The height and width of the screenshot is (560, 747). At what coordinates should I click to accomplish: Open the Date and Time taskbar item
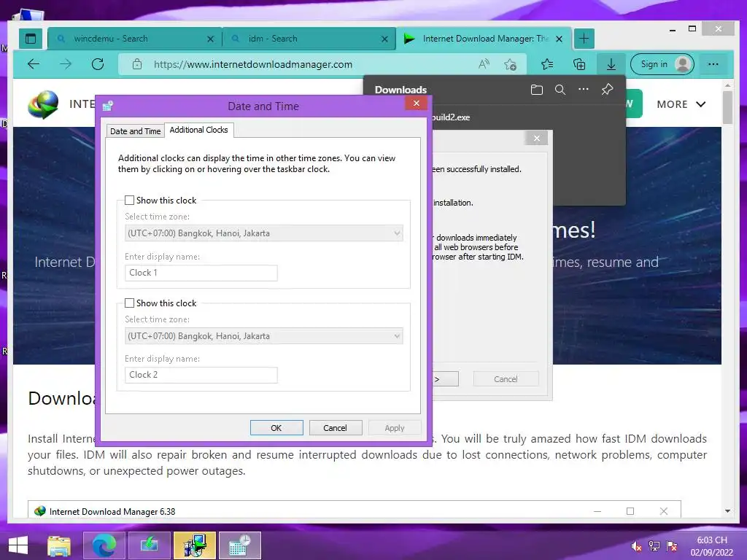click(x=240, y=545)
